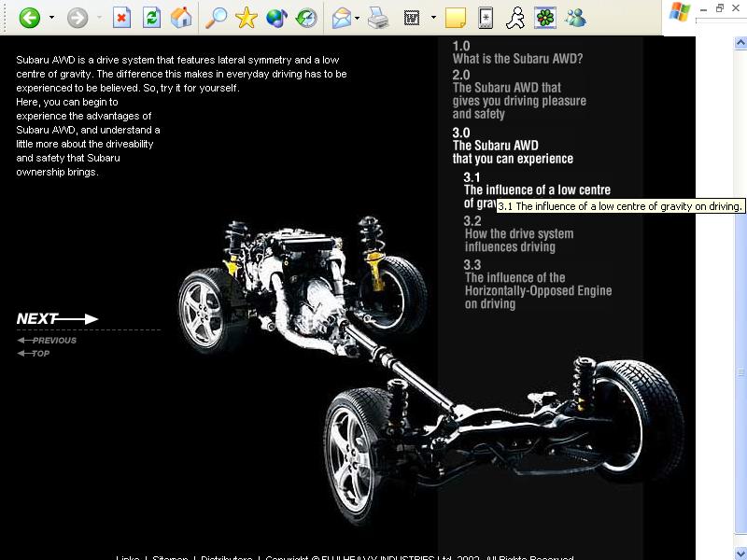The image size is (747, 560).
Task: Print the page using printer icon
Action: (377, 18)
